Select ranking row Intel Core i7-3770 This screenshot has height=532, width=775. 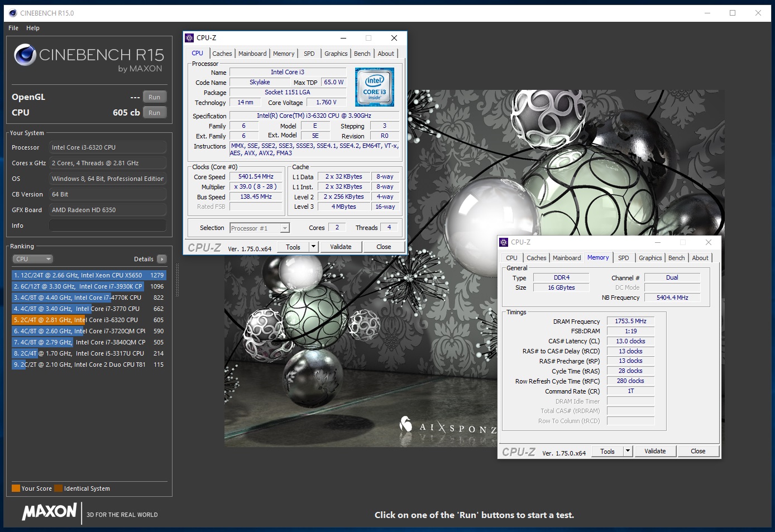[x=89, y=309]
